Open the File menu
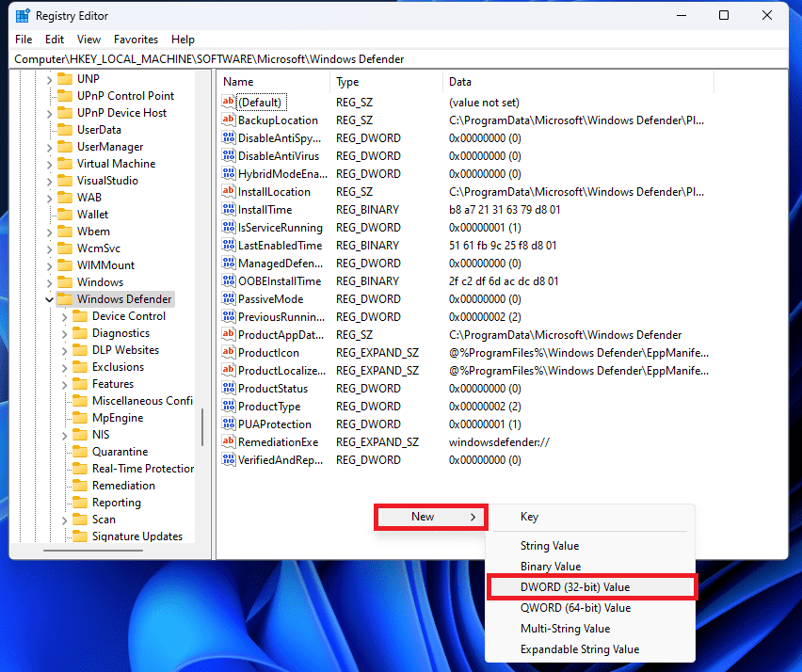Screen dimensions: 802x672 pyautogui.click(x=24, y=40)
